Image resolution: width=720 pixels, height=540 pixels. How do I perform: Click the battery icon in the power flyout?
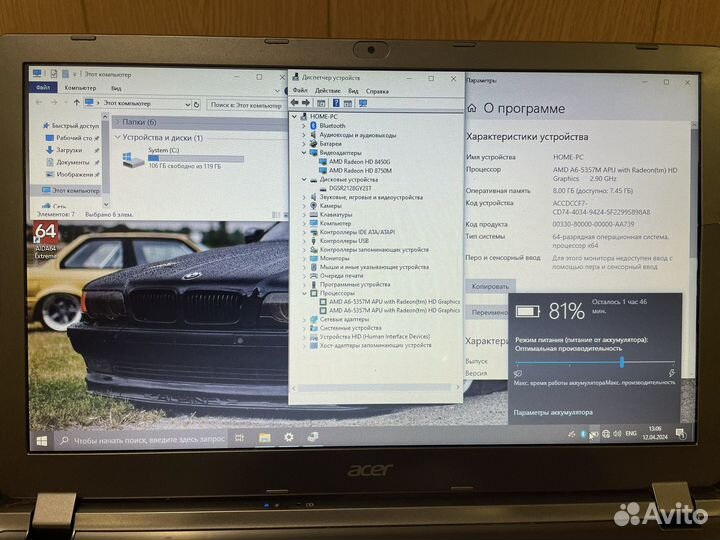tap(527, 312)
